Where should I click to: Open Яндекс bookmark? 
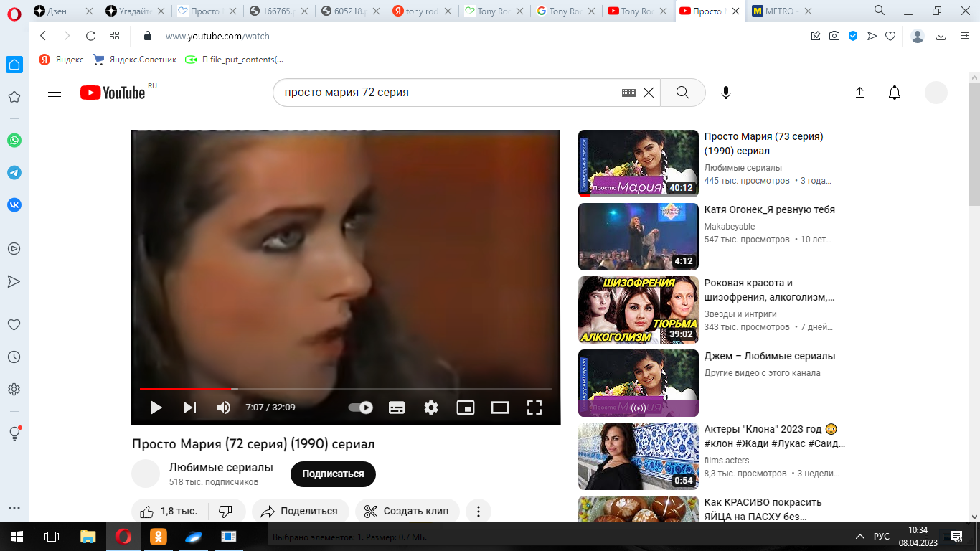click(x=62, y=60)
